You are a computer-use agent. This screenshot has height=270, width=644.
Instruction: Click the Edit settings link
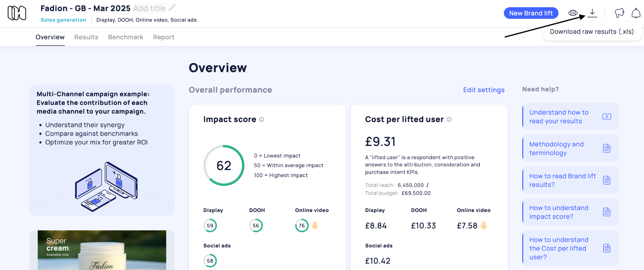point(484,90)
